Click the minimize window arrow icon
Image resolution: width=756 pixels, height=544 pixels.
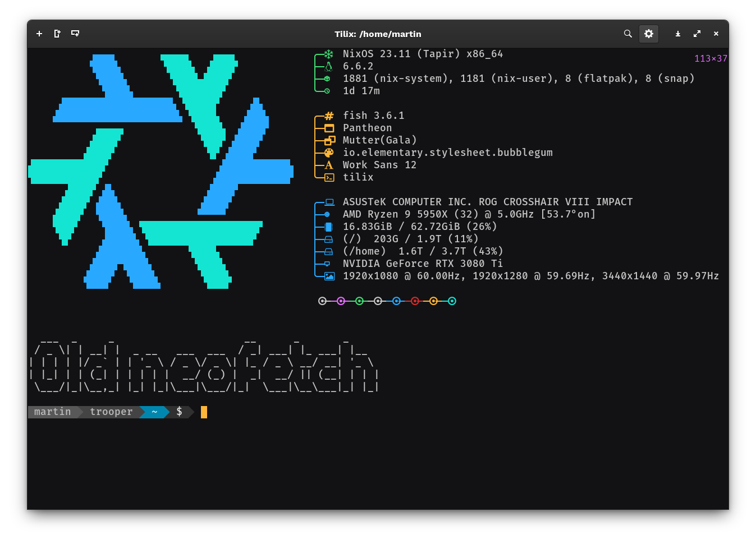[678, 34]
